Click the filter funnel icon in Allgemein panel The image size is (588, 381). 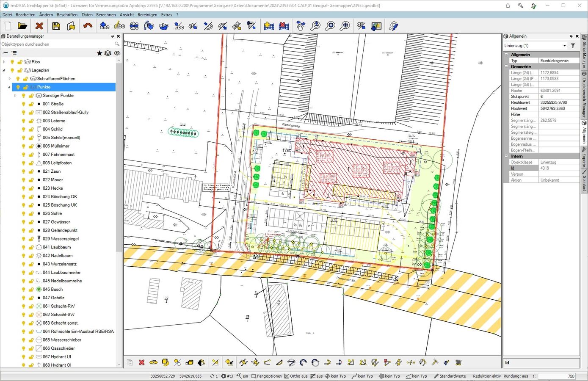coord(573,46)
